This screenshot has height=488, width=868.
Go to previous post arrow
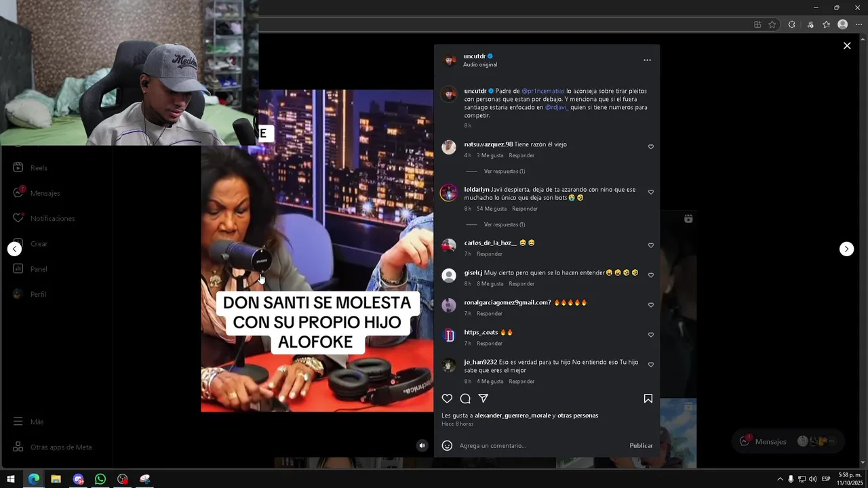point(14,249)
